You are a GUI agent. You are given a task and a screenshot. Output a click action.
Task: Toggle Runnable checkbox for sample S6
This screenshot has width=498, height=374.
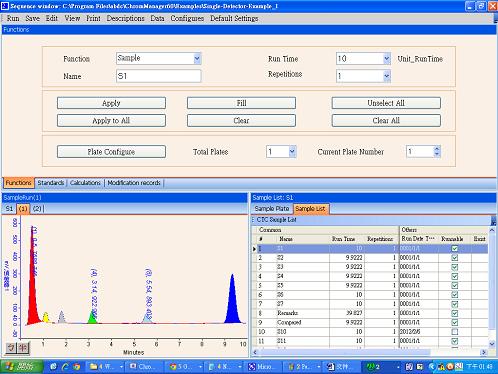[x=454, y=295]
